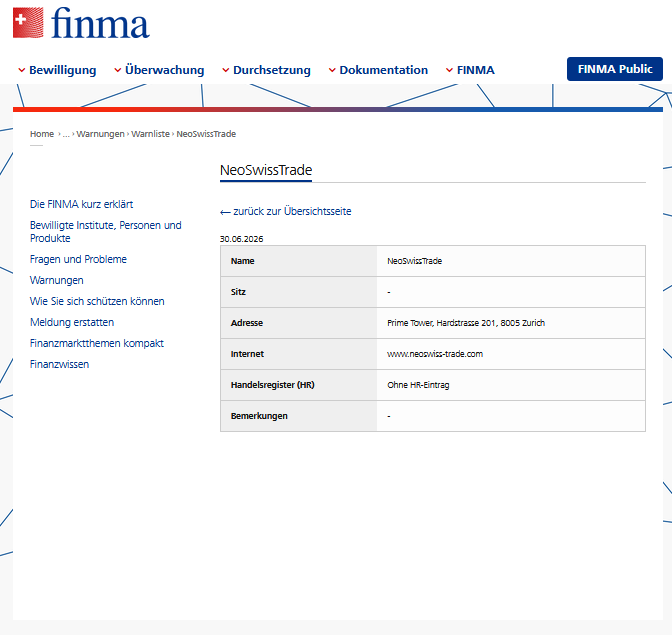Viewport: 672px width, 635px height.
Task: Click Ohne HR-Eintrag value
Action: coord(418,385)
